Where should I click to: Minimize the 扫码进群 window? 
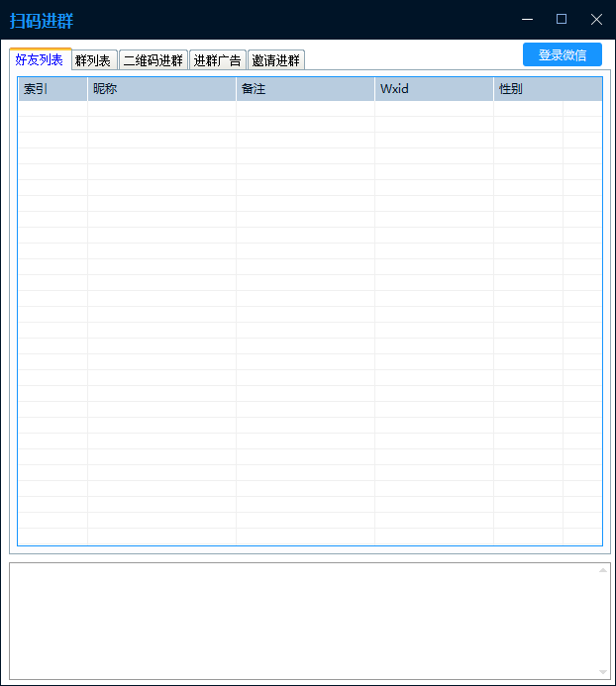pos(528,19)
